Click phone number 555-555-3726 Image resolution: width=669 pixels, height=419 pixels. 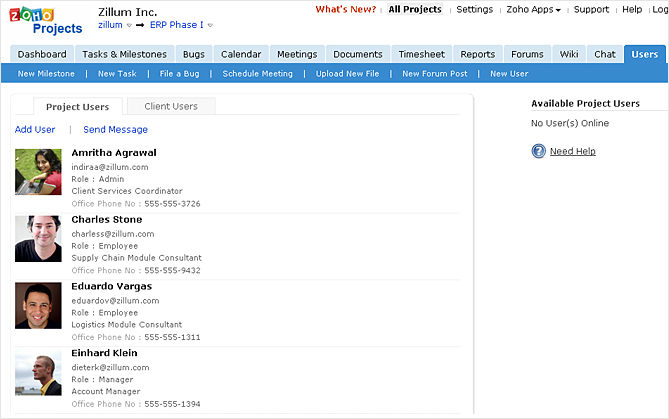(172, 204)
